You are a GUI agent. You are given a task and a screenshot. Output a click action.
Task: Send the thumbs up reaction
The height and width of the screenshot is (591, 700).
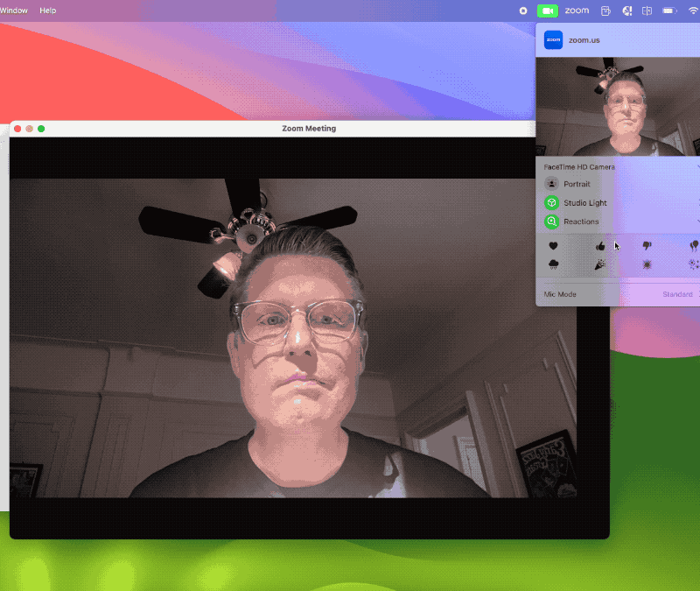(x=600, y=246)
